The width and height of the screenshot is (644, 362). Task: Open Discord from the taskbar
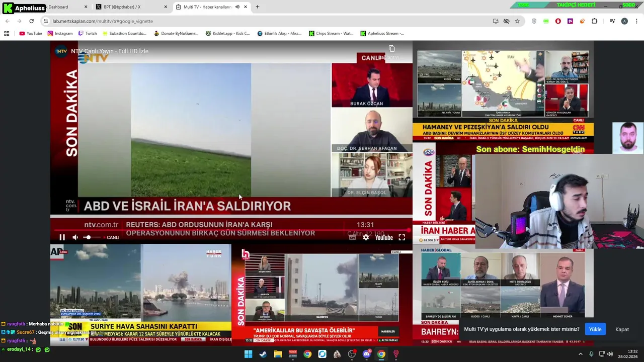[367, 354]
